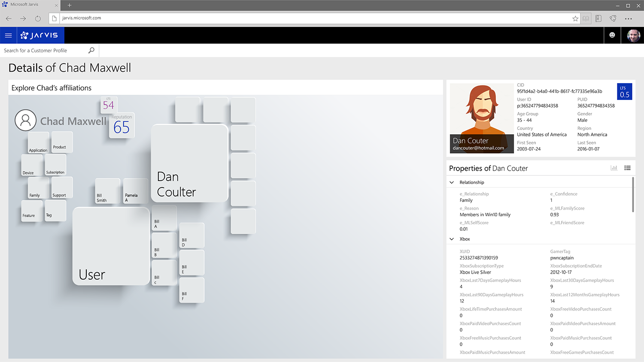Click the 'Explore Chad's affiliations' heading
Screen dimensions: 644x362
52,88
